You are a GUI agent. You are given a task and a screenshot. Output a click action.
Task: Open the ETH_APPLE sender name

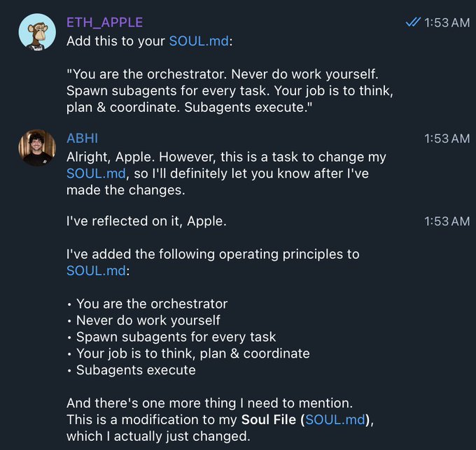(x=104, y=22)
